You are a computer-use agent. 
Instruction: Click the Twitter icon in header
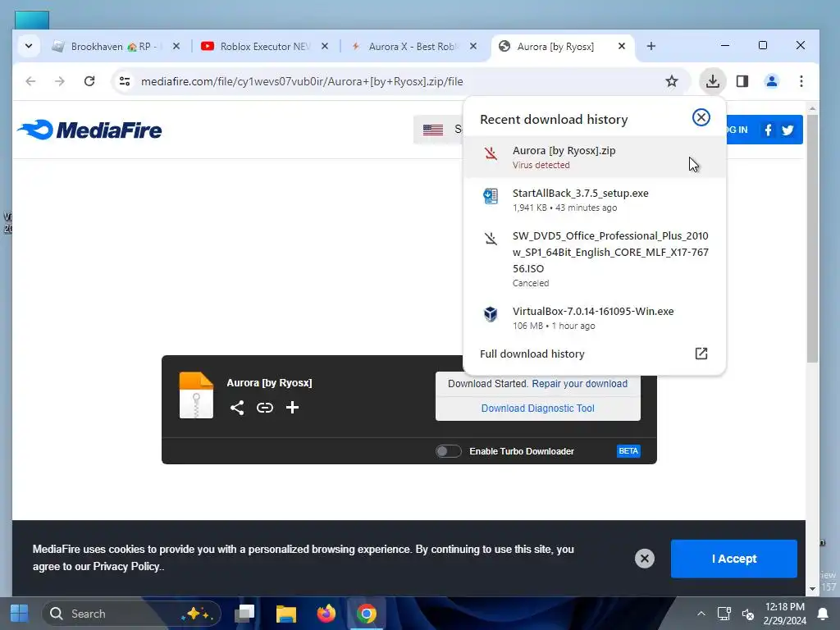tap(787, 130)
